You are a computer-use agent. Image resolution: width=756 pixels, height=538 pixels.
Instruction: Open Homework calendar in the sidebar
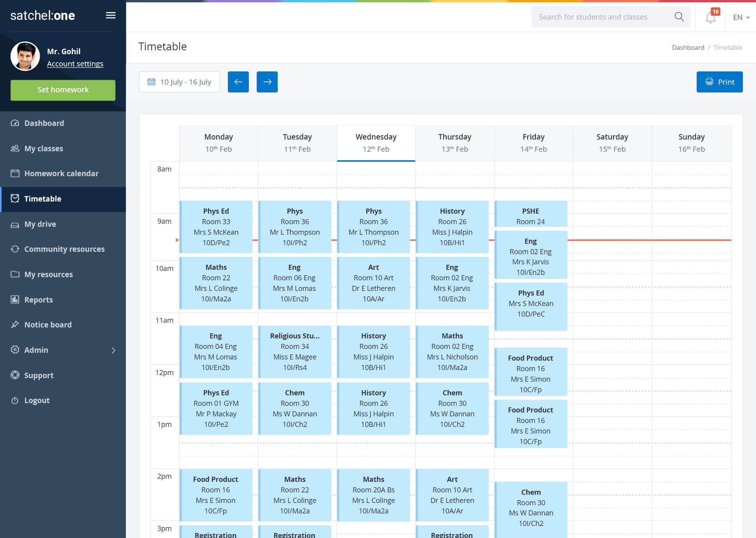point(63,173)
